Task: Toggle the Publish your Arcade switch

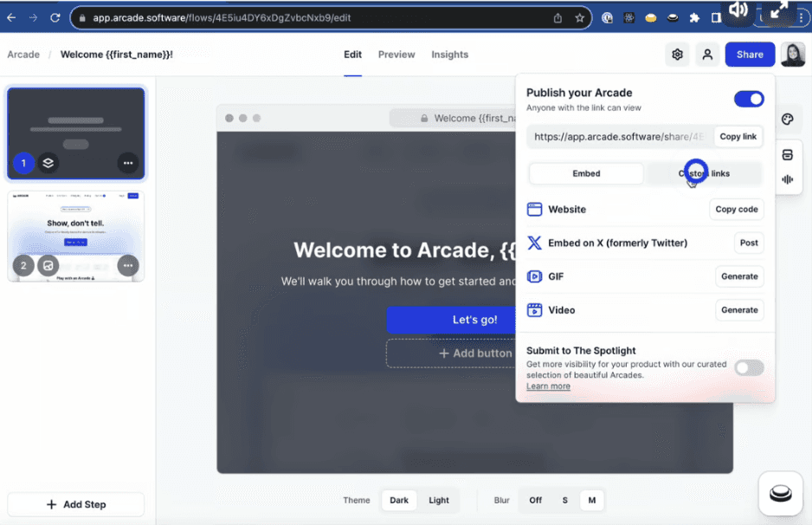Action: [x=749, y=99]
